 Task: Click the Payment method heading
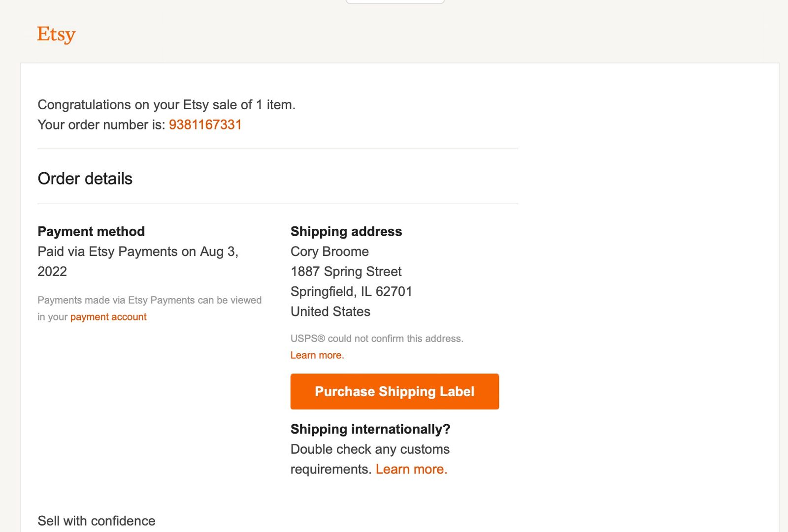91,231
